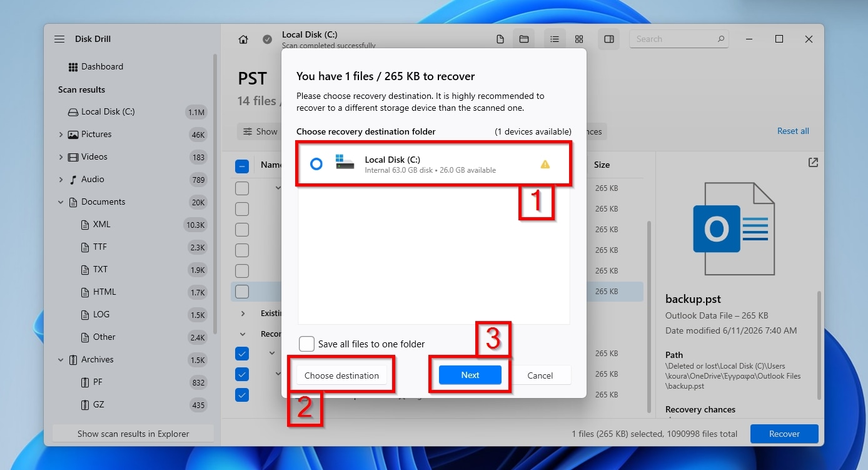Click the blue Recover button
Screen dimensions: 868x470
click(x=784, y=434)
